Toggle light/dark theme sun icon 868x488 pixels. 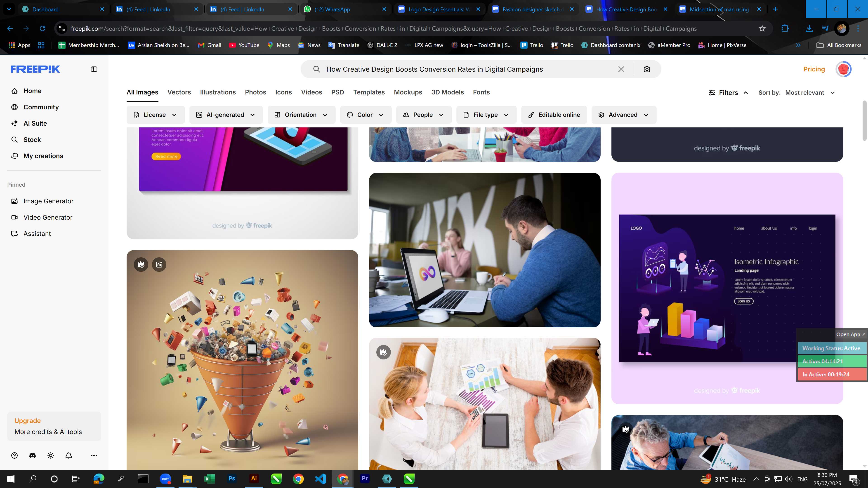[x=51, y=456]
